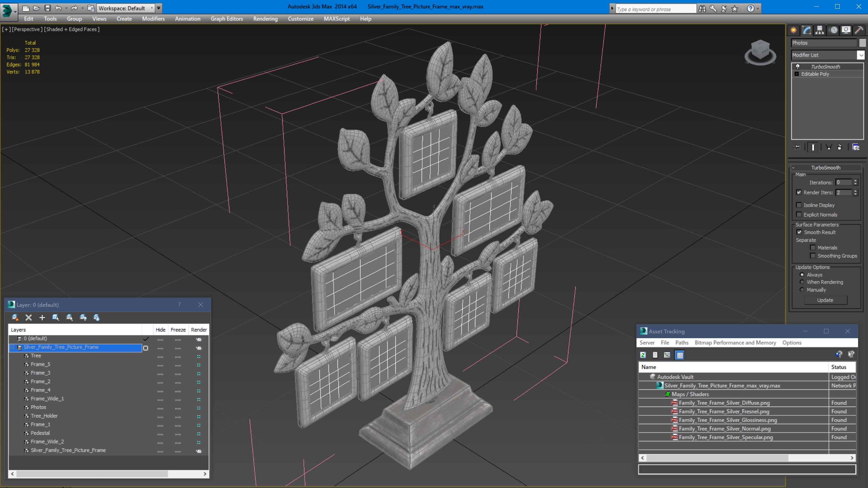Image resolution: width=868 pixels, height=488 pixels.
Task: Open the Rendering menu
Action: pyautogui.click(x=266, y=19)
